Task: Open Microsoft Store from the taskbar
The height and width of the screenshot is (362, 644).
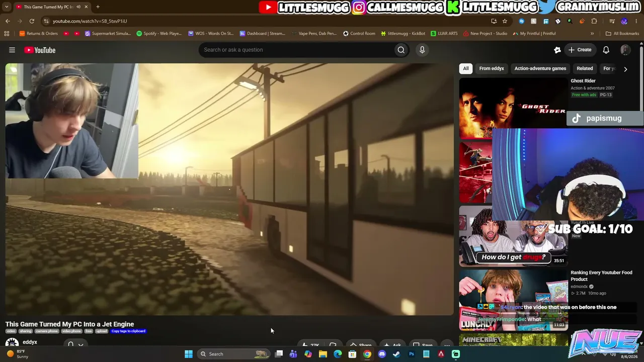Action: [353, 354]
